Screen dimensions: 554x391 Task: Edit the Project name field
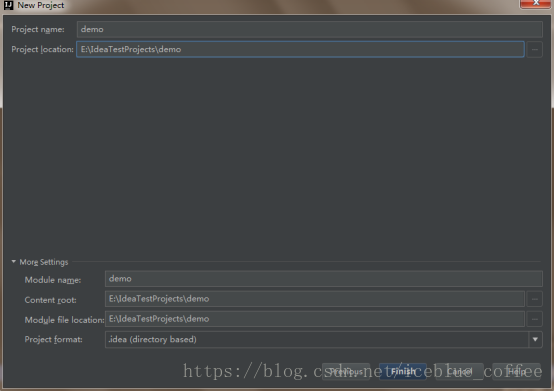[310, 29]
